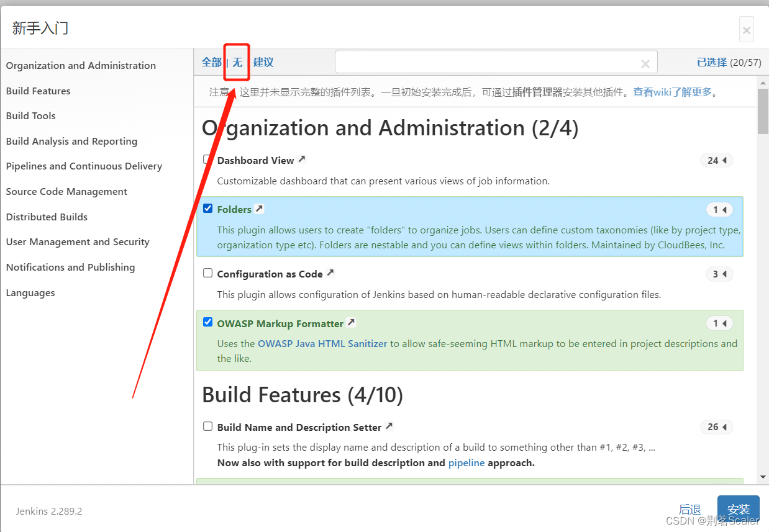The width and height of the screenshot is (769, 532).
Task: Open OWASP Java HTML Sanitizer link
Action: 322,343
